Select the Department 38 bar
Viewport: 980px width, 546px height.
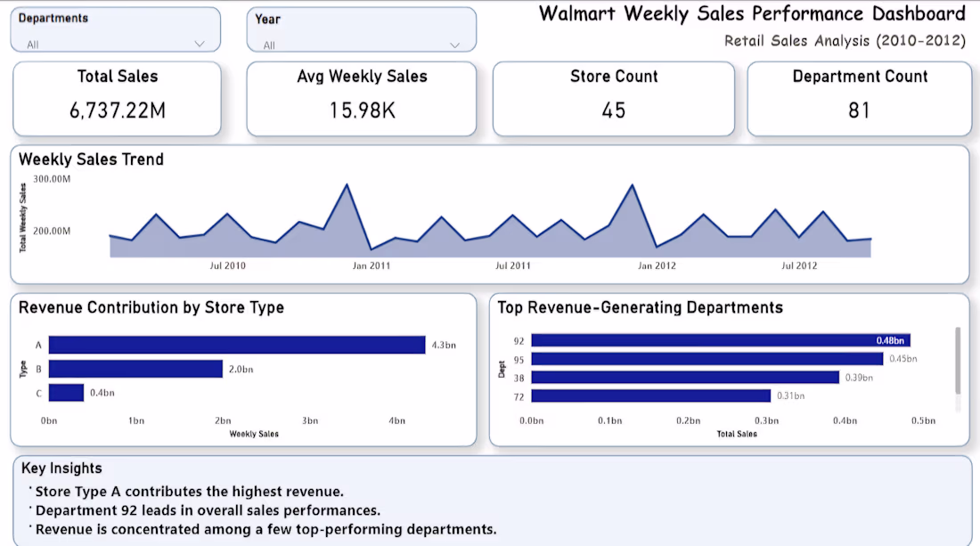pyautogui.click(x=685, y=378)
